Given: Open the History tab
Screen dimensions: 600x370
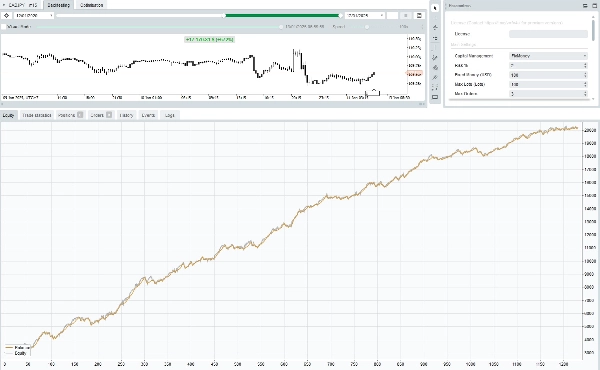Looking at the screenshot, I should tap(126, 115).
